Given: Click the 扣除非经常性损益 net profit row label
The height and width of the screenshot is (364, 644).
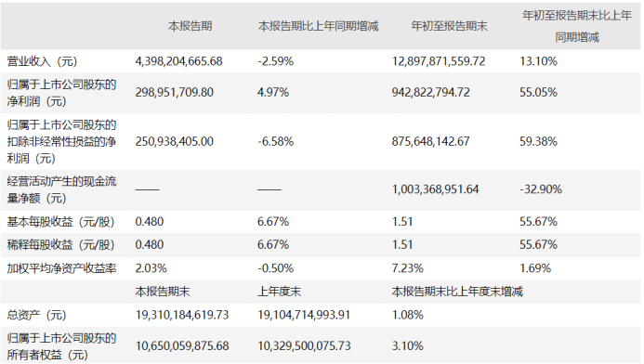Looking at the screenshot, I should (x=61, y=141).
